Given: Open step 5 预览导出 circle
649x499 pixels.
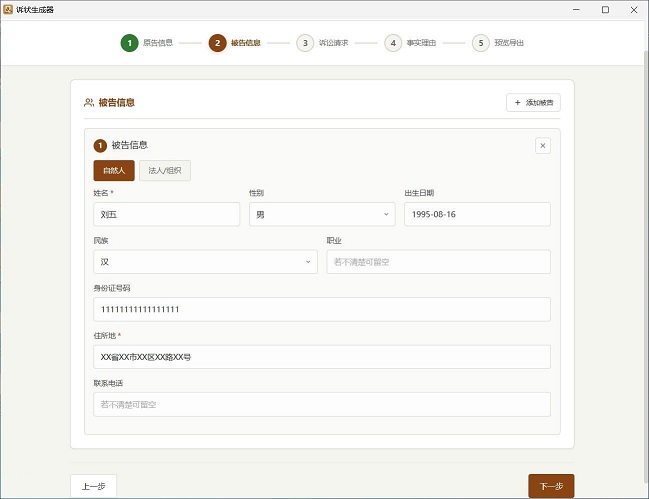Looking at the screenshot, I should (x=481, y=43).
